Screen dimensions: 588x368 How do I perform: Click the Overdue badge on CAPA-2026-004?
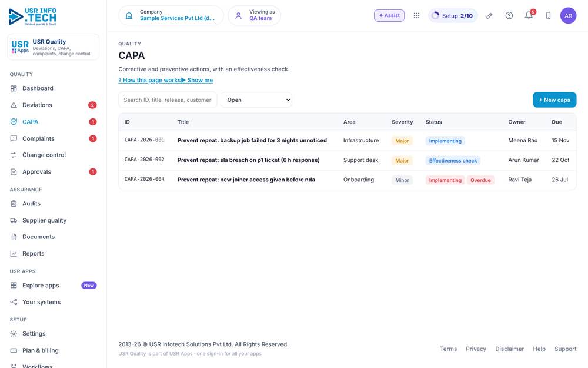tap(480, 180)
